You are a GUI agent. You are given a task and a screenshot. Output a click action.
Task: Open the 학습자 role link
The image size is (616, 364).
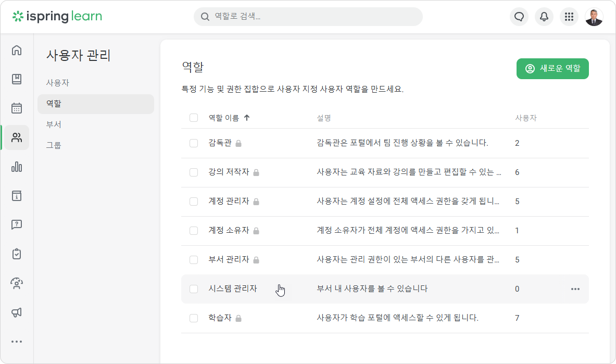220,318
